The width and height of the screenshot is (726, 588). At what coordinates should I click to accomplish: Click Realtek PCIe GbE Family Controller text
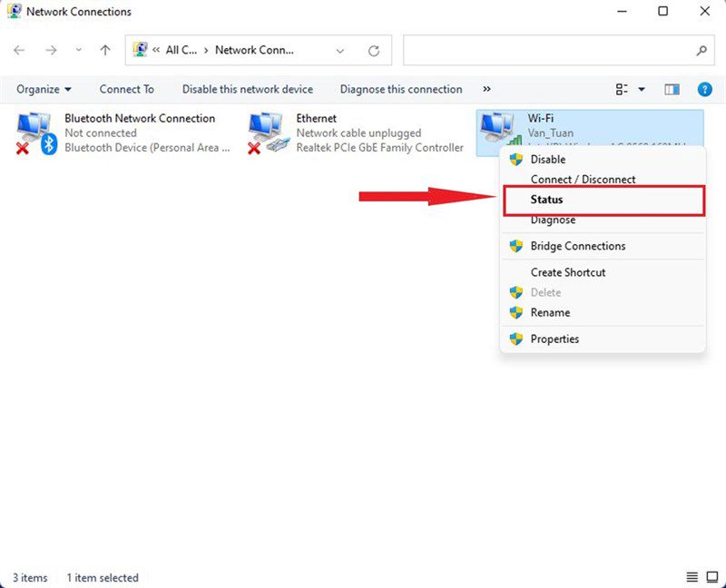pyautogui.click(x=379, y=148)
